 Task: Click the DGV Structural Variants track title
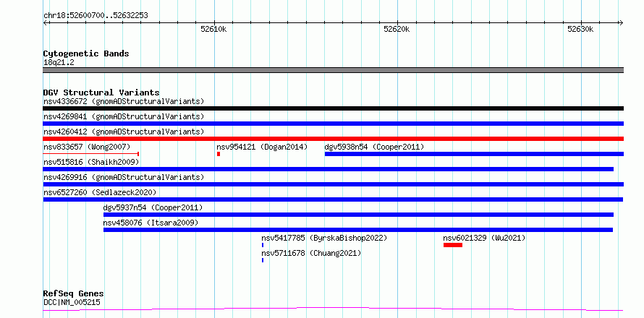(x=101, y=93)
